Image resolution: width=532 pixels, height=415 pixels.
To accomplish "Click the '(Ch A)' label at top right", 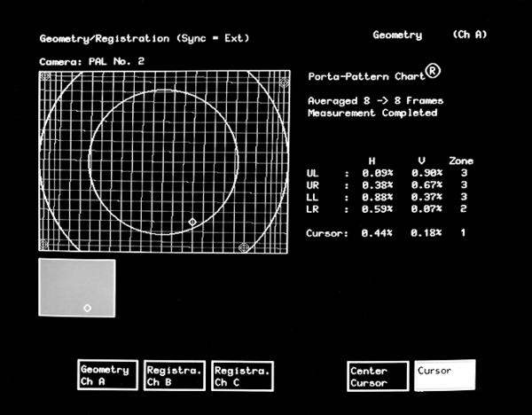I will (x=470, y=35).
